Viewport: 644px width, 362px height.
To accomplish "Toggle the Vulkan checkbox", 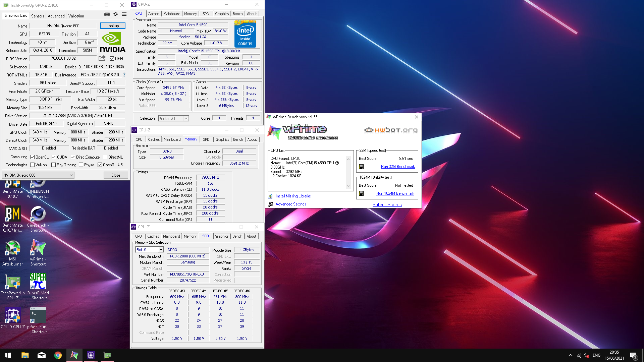I will 33,165.
